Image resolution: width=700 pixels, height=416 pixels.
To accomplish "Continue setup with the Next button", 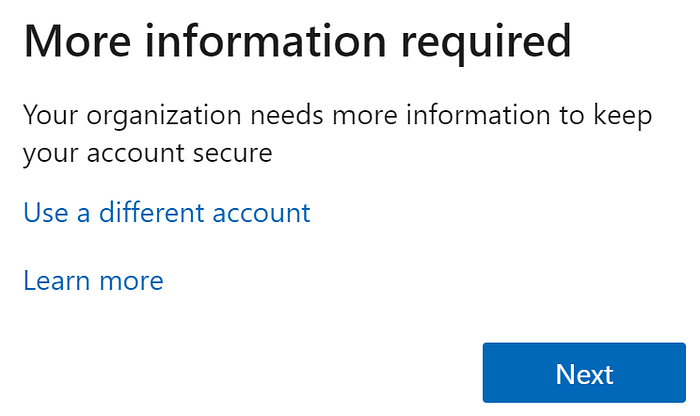I will point(584,373).
